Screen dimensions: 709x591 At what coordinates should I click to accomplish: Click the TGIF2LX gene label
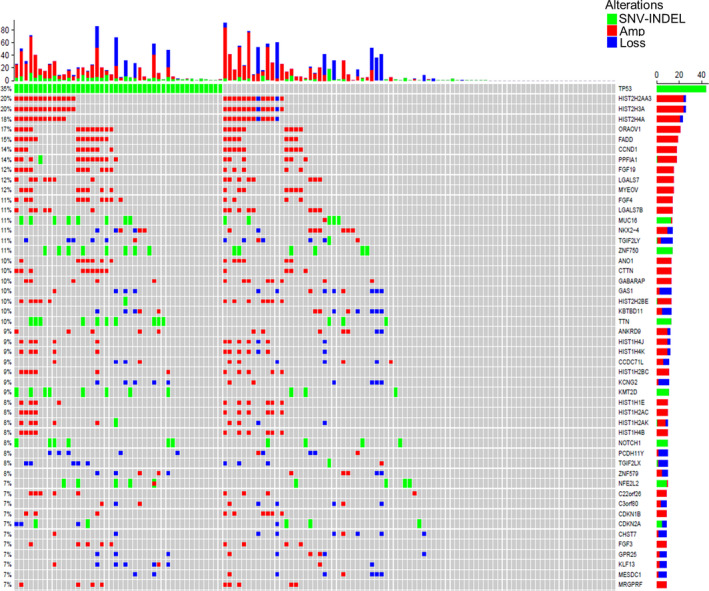[x=629, y=463]
